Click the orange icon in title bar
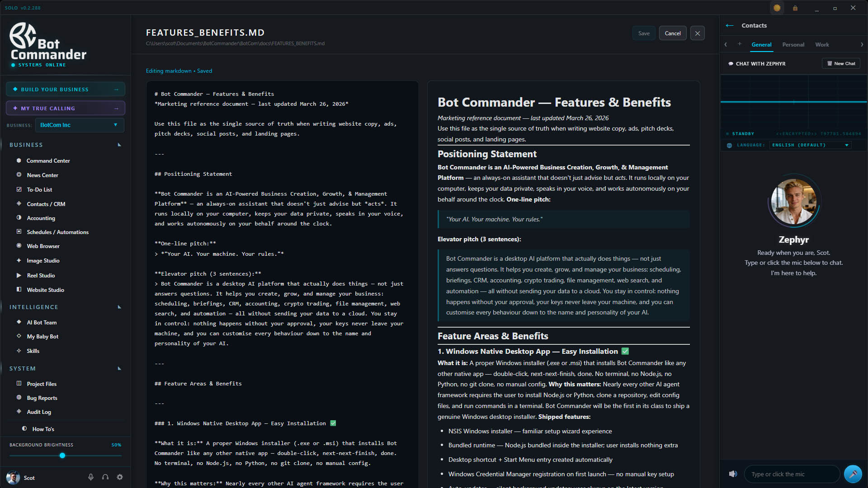The width and height of the screenshot is (868, 488). tap(777, 8)
